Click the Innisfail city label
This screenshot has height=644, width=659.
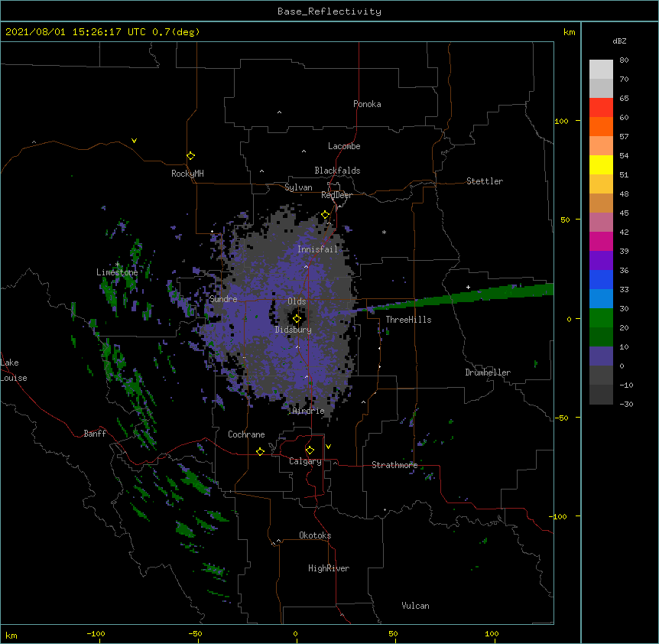[317, 249]
